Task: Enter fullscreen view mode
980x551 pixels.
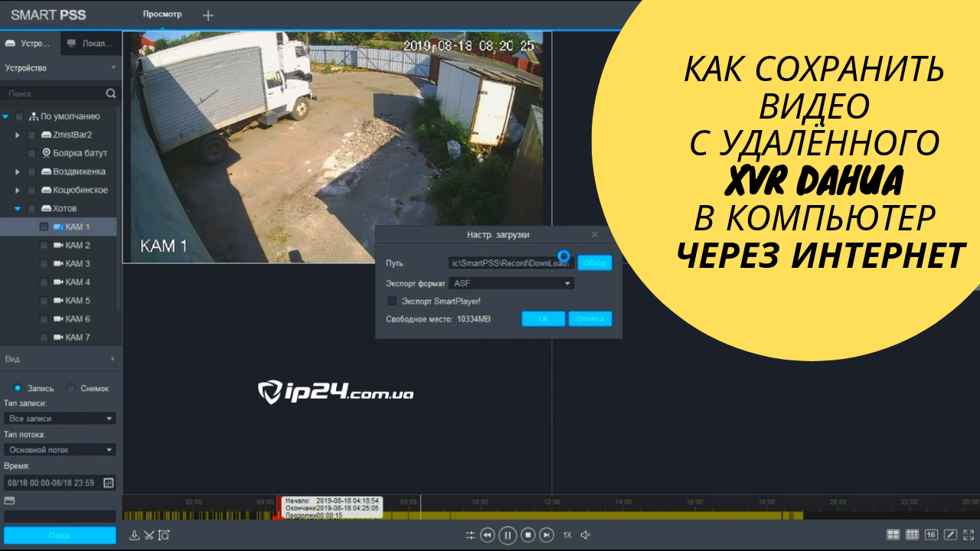Action: coord(969,535)
